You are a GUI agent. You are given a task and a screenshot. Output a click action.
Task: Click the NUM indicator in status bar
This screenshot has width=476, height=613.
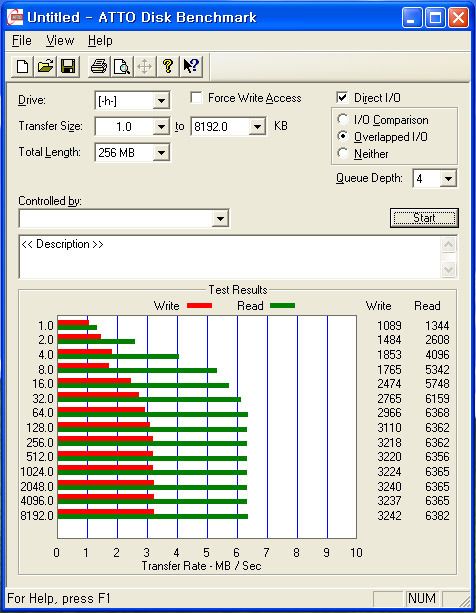click(x=422, y=598)
